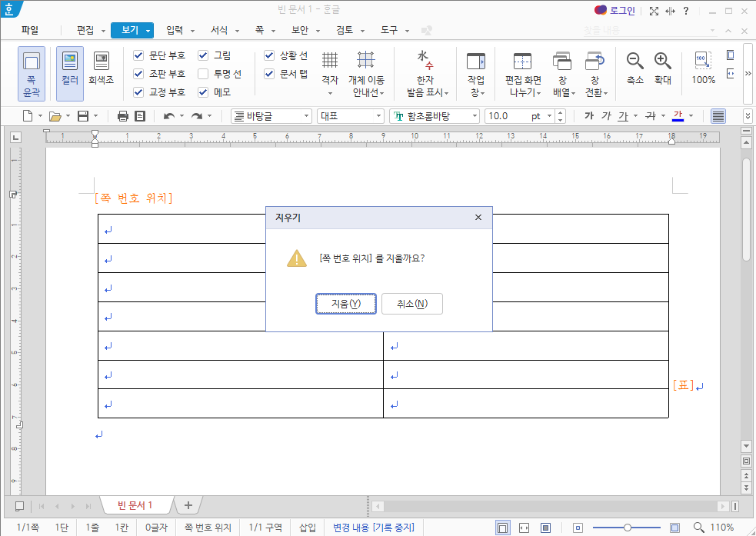This screenshot has height=536, width=756.
Task: Open the font size unit dropdown arrow
Action: point(550,116)
